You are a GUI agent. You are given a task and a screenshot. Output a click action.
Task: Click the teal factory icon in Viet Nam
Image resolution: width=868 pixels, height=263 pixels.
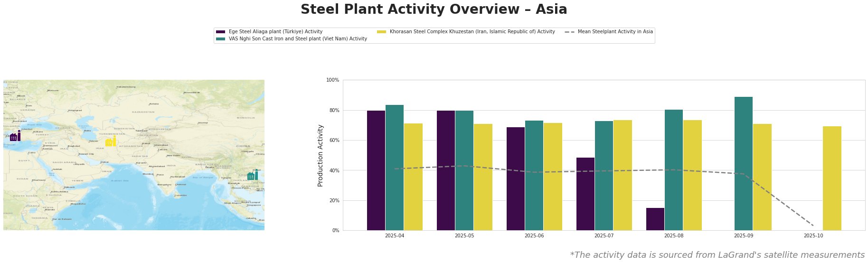(x=253, y=175)
